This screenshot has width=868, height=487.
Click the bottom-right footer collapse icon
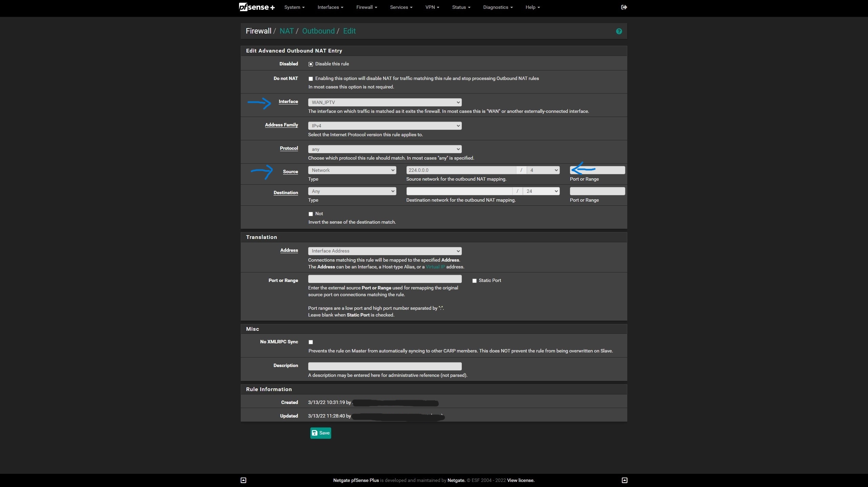[625, 480]
